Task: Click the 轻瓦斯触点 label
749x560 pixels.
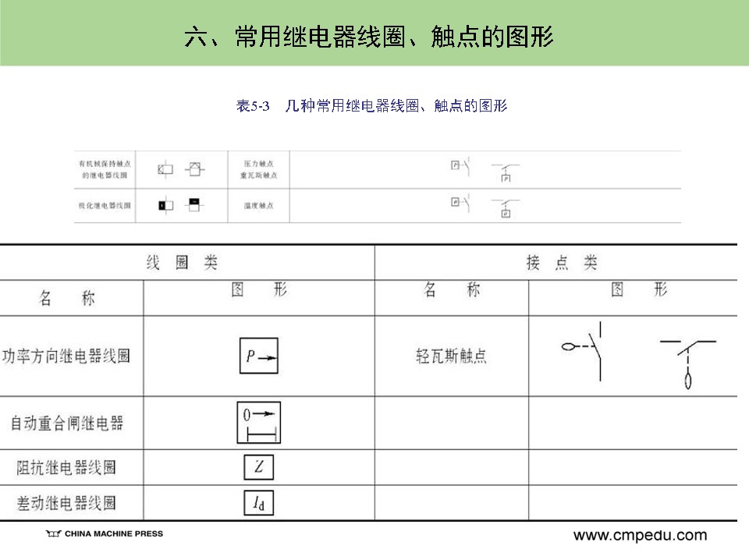Action: pos(451,356)
